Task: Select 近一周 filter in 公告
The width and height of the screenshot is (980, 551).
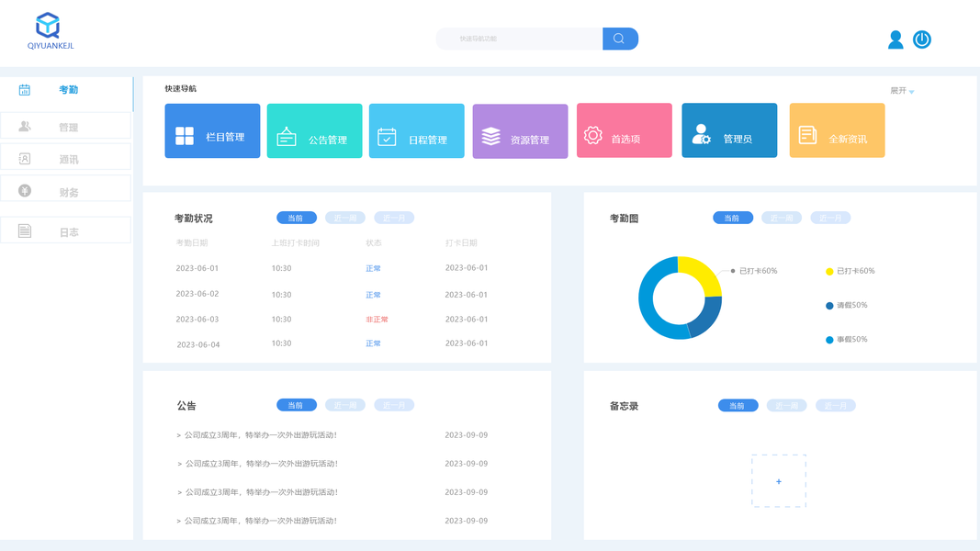Action: click(x=345, y=405)
